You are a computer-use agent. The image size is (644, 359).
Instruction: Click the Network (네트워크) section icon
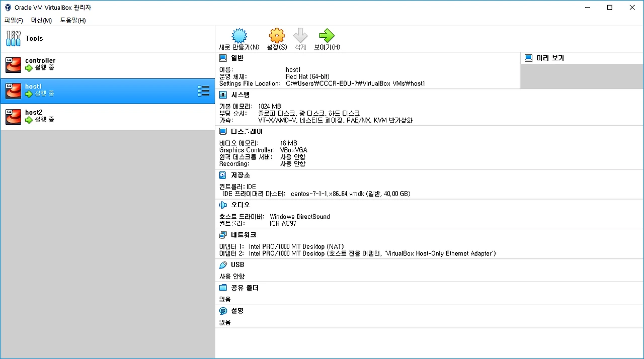click(x=223, y=235)
